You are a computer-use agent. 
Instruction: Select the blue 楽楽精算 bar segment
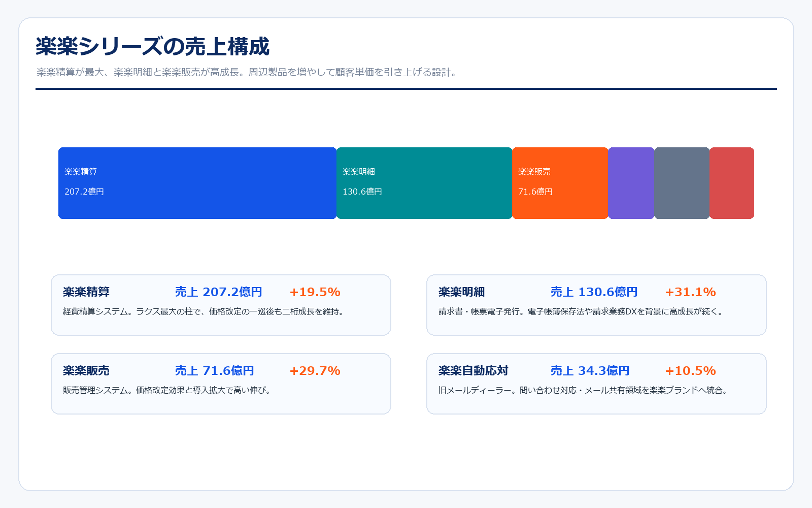click(197, 183)
